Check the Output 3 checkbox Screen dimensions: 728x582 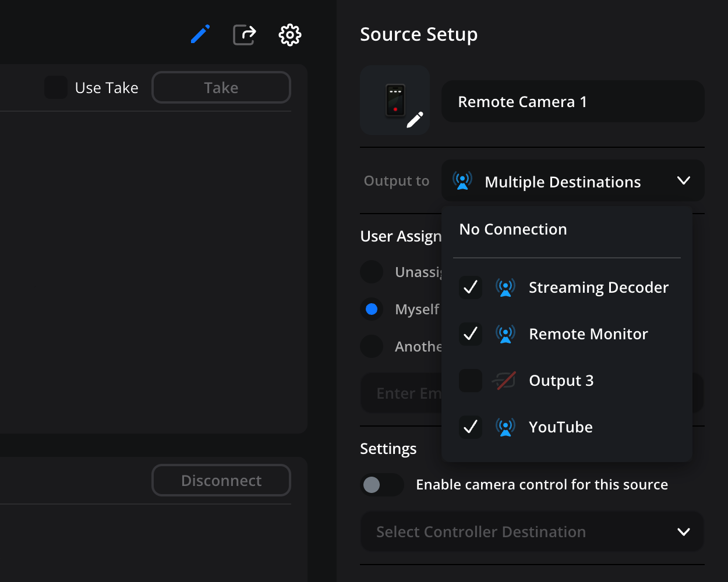[x=471, y=381]
